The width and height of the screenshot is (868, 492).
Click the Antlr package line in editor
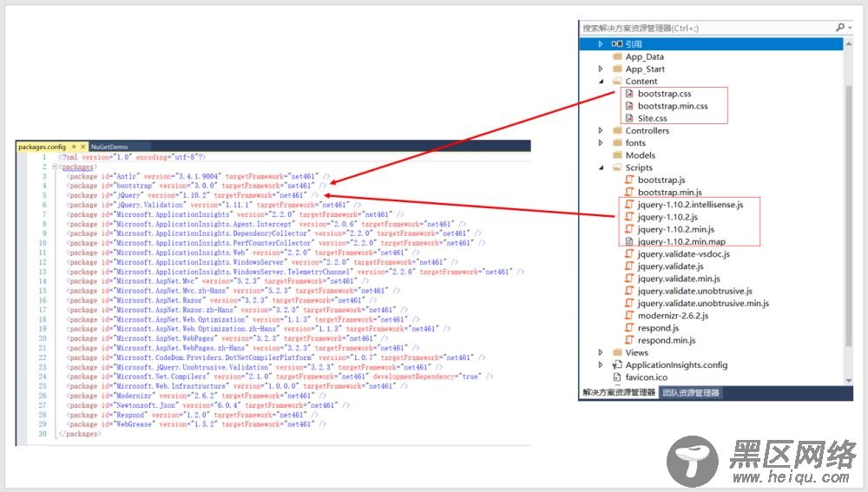coord(199,176)
